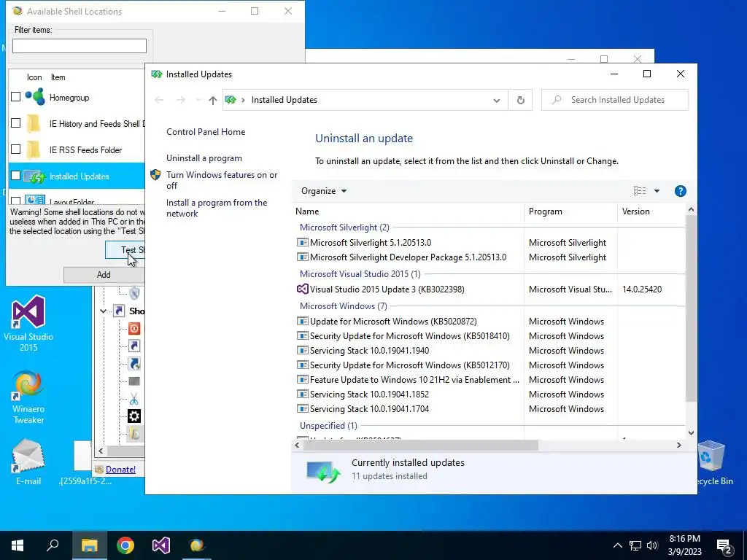This screenshot has width=747, height=560.
Task: Select the black gear icon in Winaero tree
Action: click(x=134, y=416)
